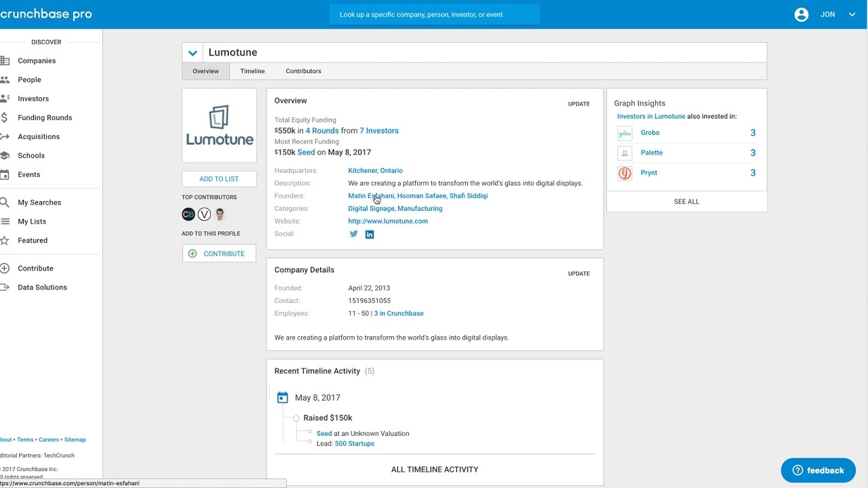Click the ADD TO LIST button
868x488 pixels.
click(218, 178)
